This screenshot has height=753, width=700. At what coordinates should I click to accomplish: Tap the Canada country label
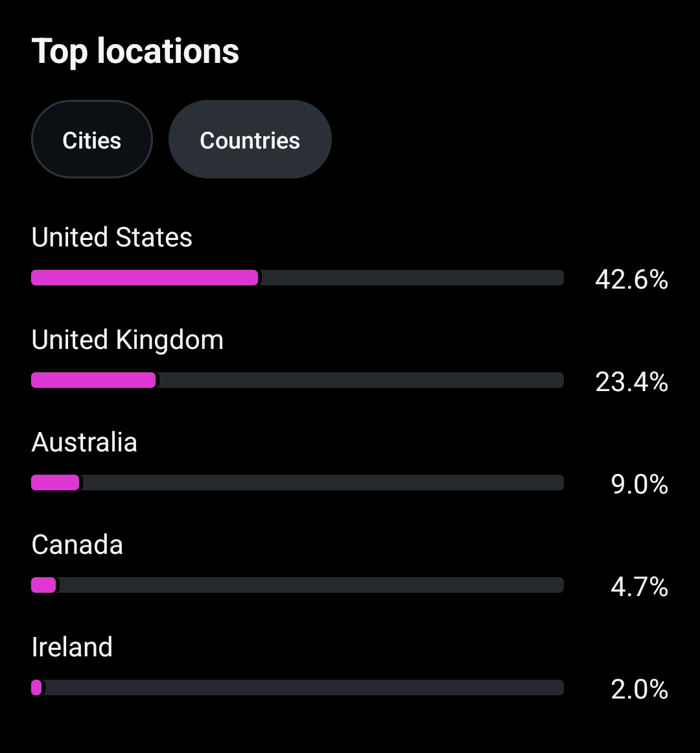tap(77, 545)
